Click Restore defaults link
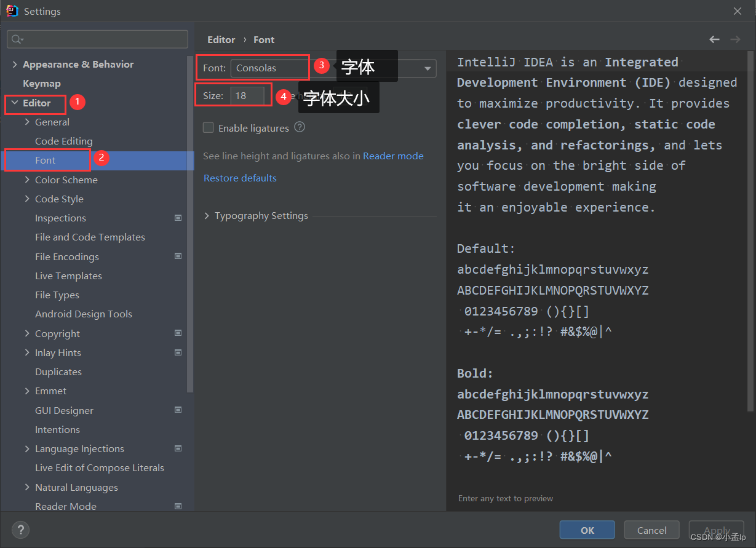 240,178
